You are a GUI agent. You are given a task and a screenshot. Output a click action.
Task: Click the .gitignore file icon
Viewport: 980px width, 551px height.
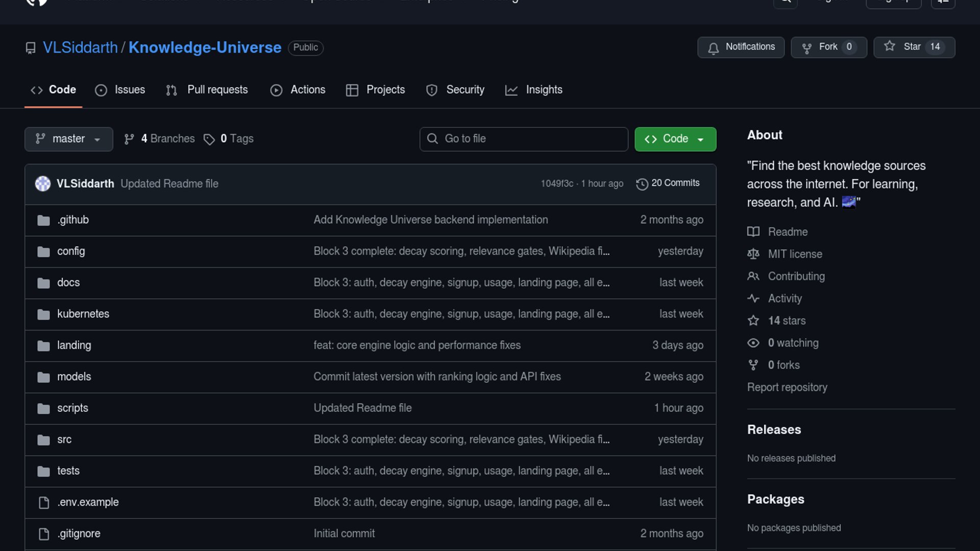[x=44, y=534]
